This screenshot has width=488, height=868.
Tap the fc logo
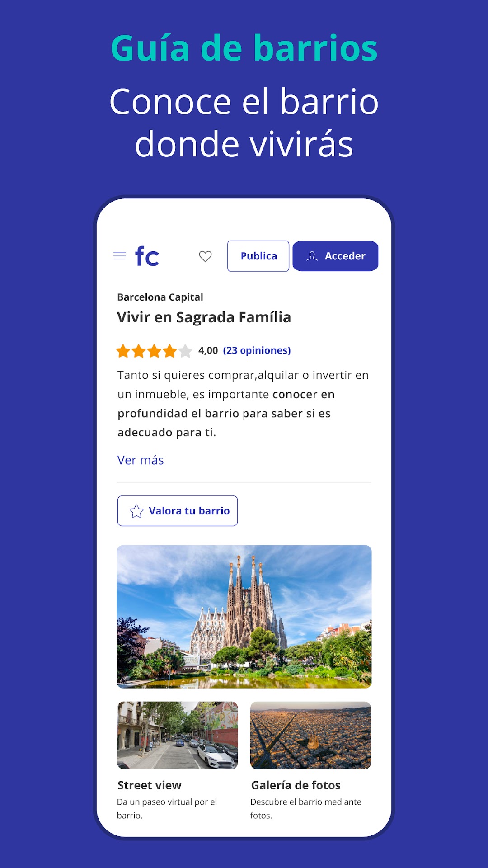[x=147, y=256]
